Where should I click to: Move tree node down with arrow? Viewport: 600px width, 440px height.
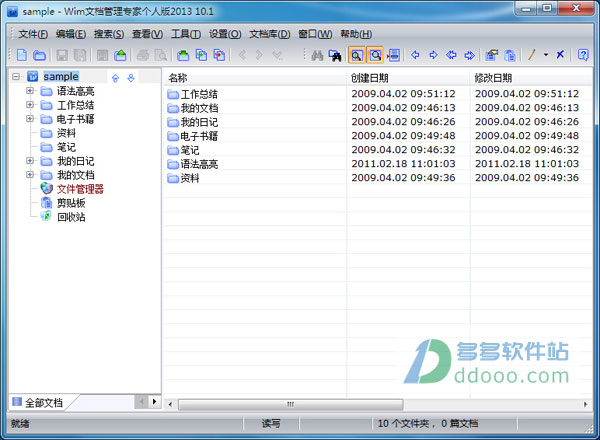pyautogui.click(x=131, y=78)
